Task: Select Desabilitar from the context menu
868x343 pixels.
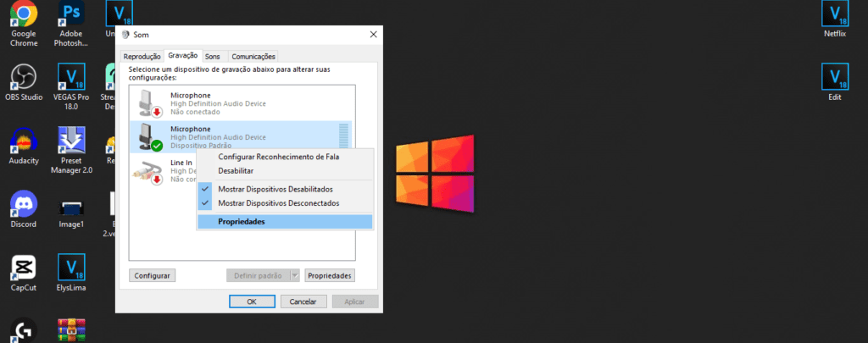Action: point(236,170)
